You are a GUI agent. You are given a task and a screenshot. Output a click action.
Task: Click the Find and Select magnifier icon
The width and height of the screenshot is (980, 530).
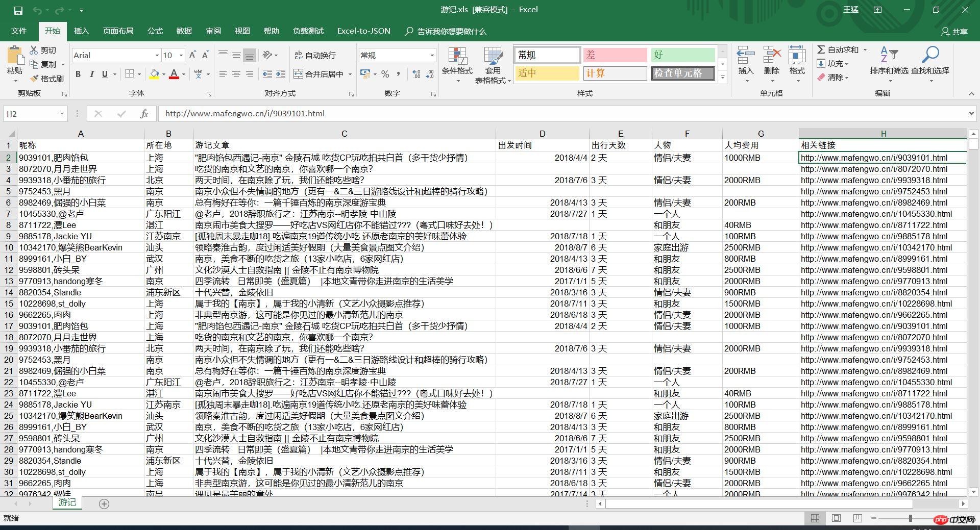[x=930, y=55]
